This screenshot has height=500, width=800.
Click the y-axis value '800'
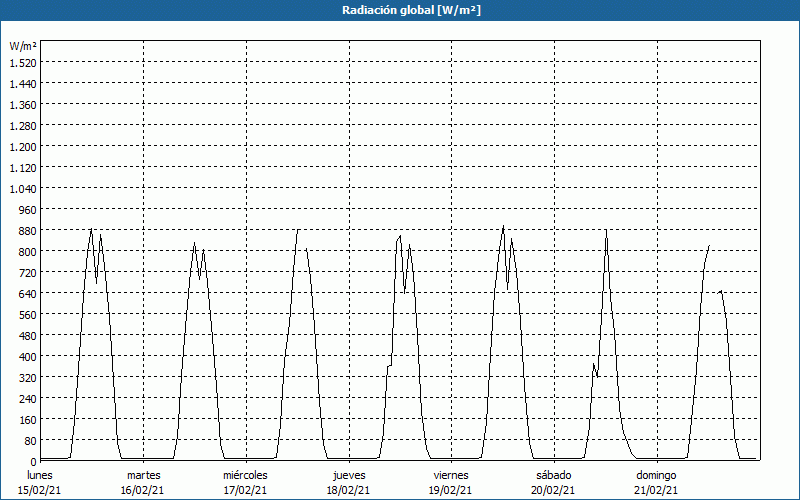[28, 252]
